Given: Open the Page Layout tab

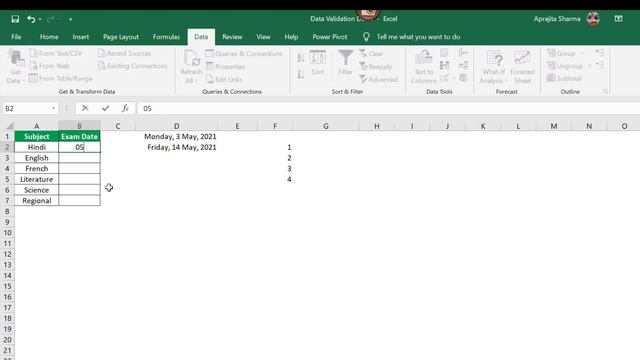Looking at the screenshot, I should [121, 37].
